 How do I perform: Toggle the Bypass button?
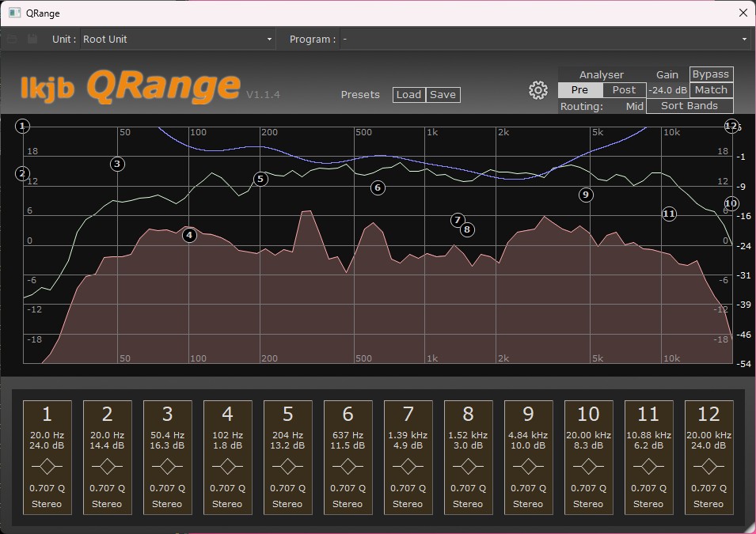pyautogui.click(x=711, y=74)
